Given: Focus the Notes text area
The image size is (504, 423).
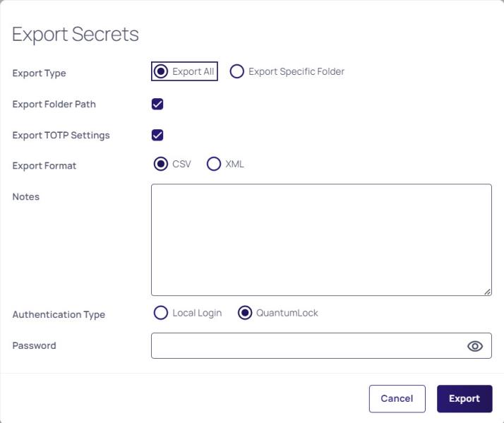Looking at the screenshot, I should [x=321, y=239].
